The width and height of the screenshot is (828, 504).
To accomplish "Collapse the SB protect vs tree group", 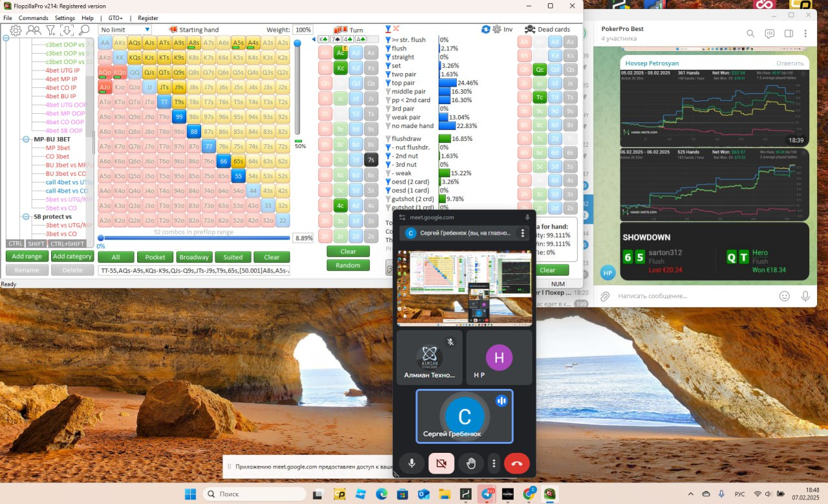I will click(x=27, y=217).
